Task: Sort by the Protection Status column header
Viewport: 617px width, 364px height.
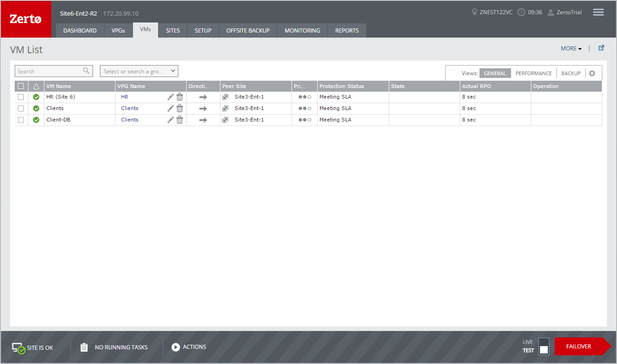Action: [x=353, y=86]
